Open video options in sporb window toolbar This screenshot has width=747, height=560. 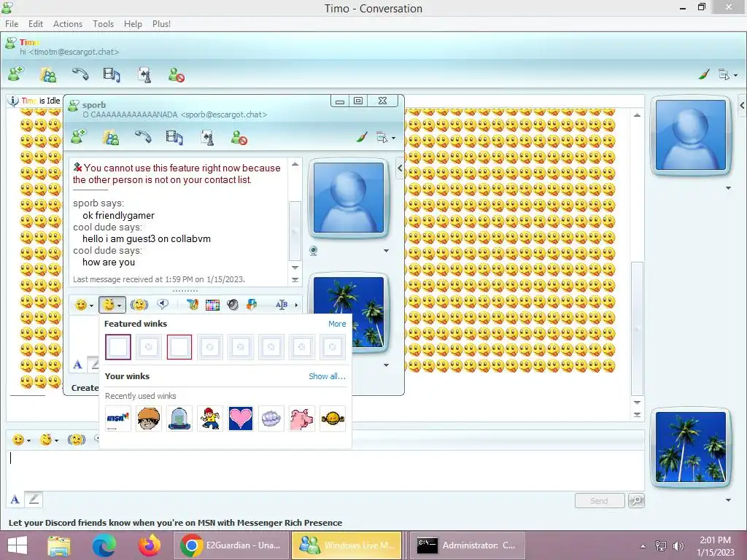pos(174,138)
